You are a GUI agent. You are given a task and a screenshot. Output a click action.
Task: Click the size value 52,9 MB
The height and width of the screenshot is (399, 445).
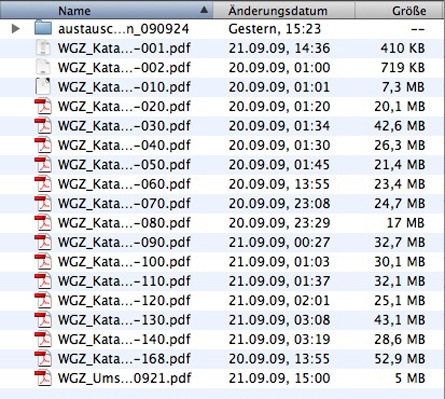click(x=400, y=359)
